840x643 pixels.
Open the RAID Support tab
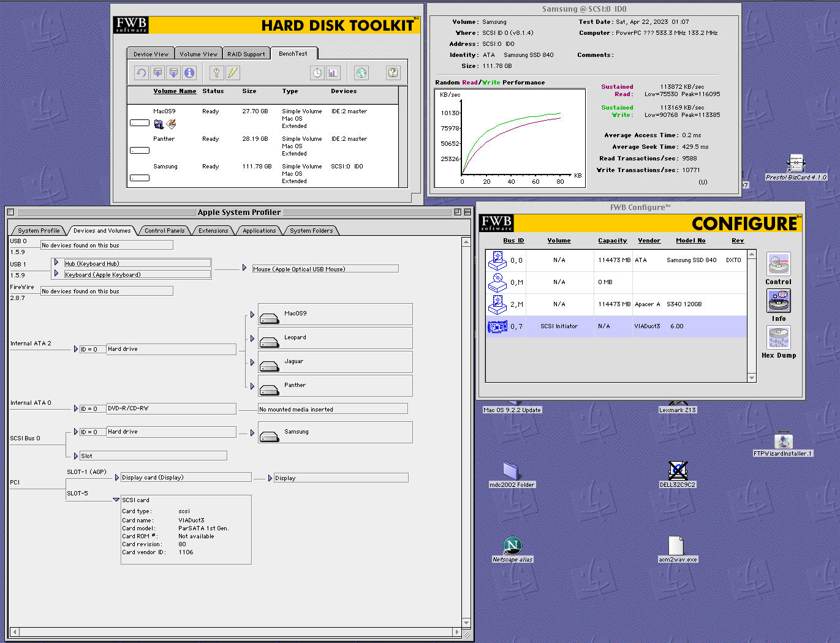246,54
